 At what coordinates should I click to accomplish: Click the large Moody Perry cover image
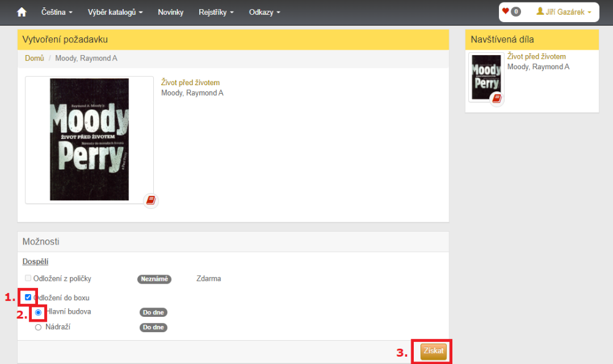pyautogui.click(x=89, y=139)
